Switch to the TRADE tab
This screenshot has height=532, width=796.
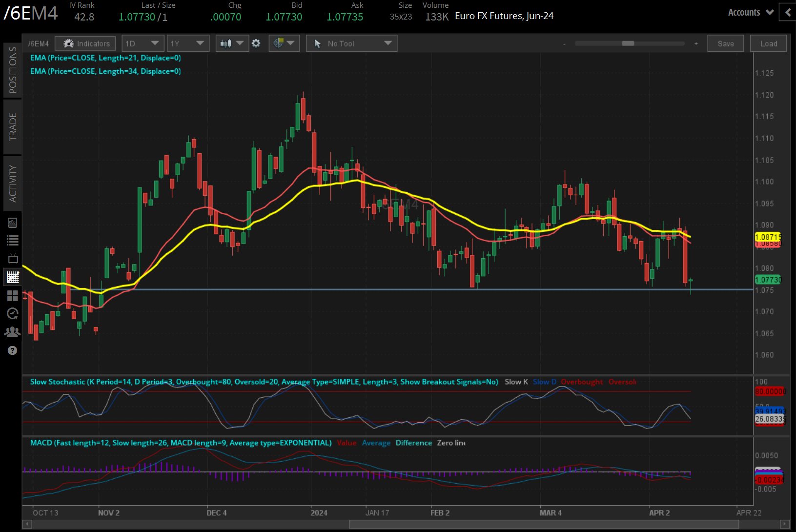pos(13,126)
